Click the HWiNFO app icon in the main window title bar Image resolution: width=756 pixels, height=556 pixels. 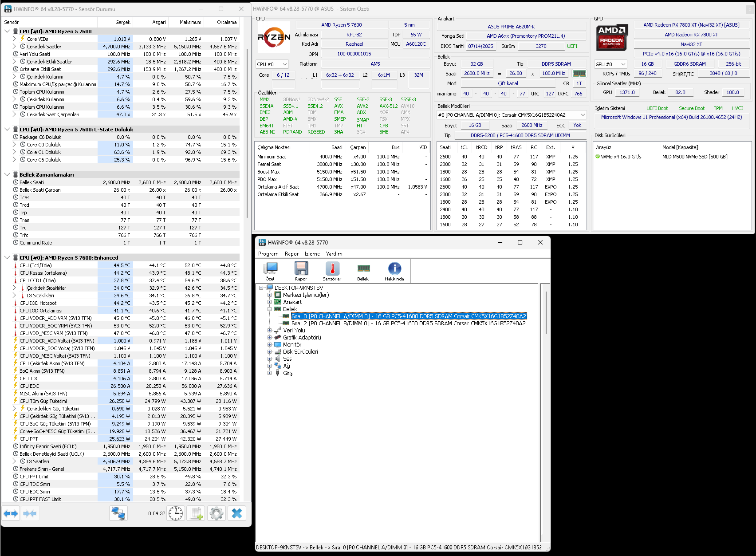click(262, 242)
